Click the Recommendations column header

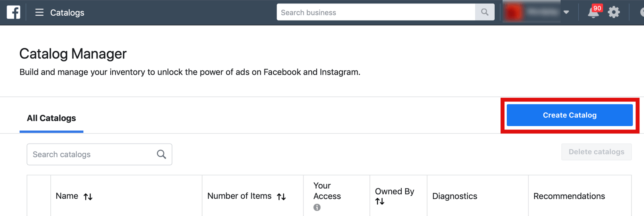(569, 196)
